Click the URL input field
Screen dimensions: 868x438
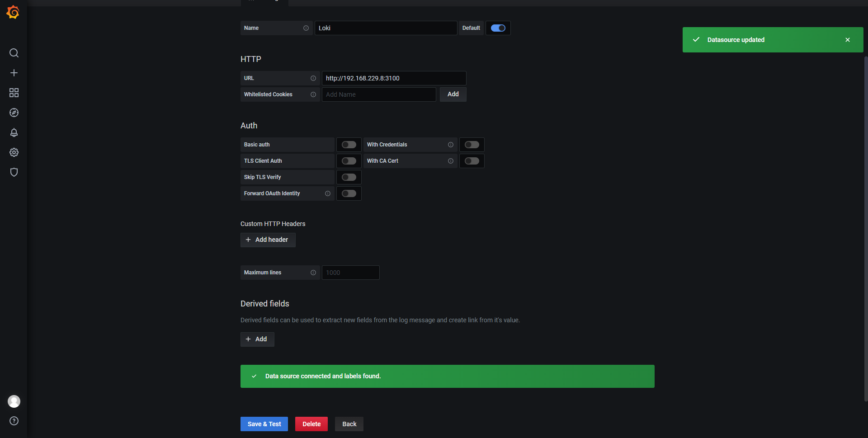pyautogui.click(x=393, y=78)
